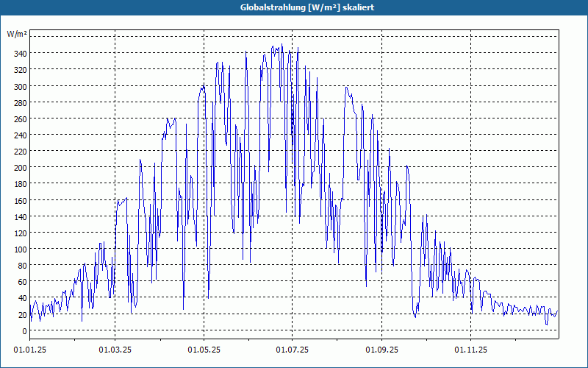Click the 260 y-axis value

click(x=21, y=119)
